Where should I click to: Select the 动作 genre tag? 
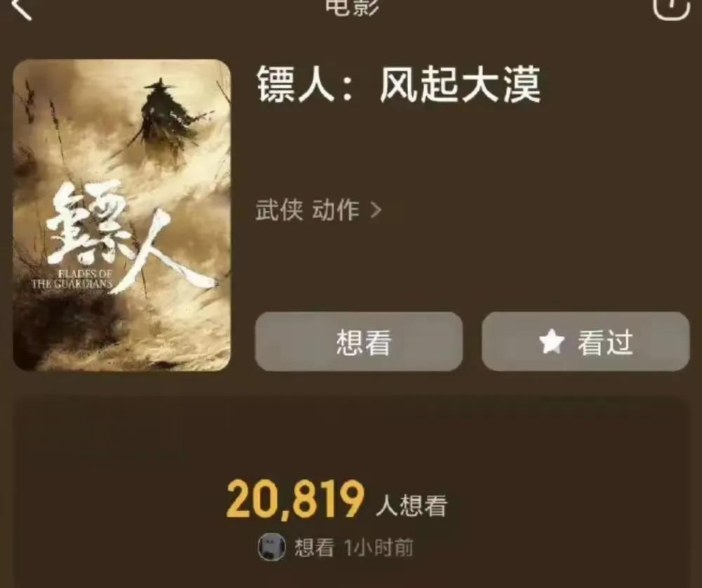[336, 210]
